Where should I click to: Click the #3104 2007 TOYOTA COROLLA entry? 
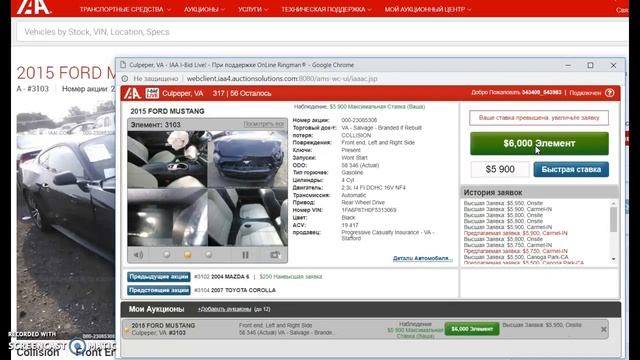tap(235, 290)
